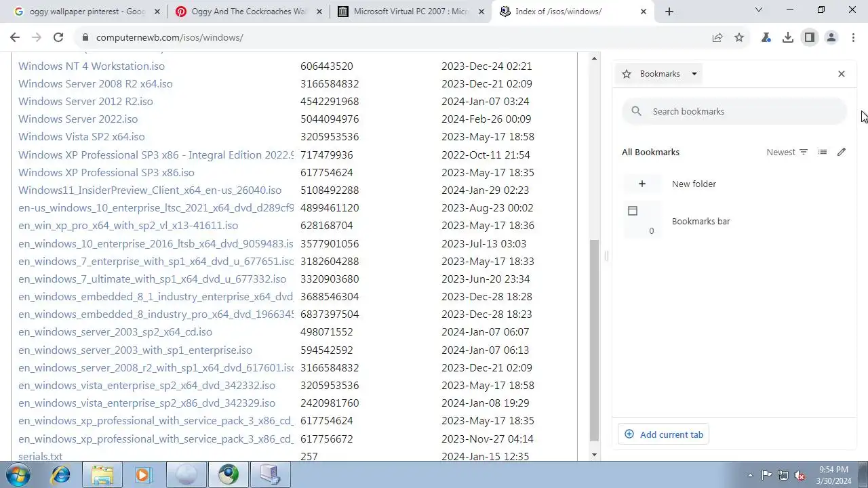Open en_win_xp_pro_x64_with_sp2 iso link
868x488 pixels.
coord(128,225)
